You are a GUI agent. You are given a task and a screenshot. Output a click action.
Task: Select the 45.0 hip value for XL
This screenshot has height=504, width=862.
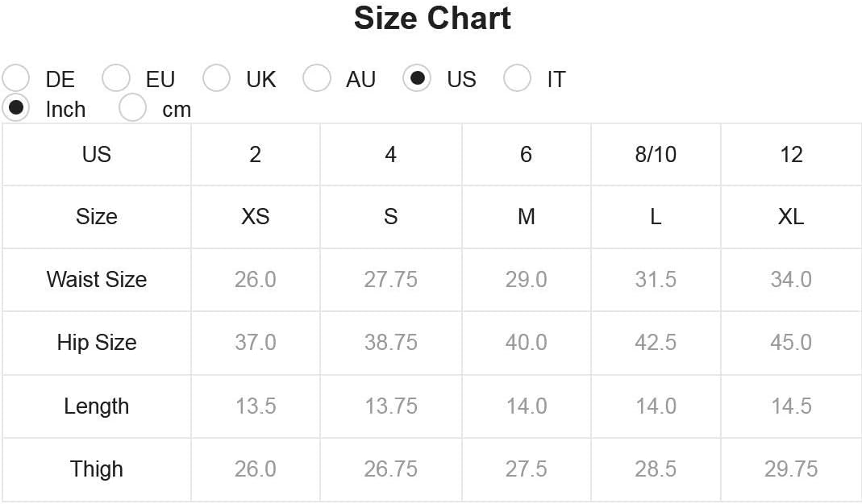coord(791,343)
